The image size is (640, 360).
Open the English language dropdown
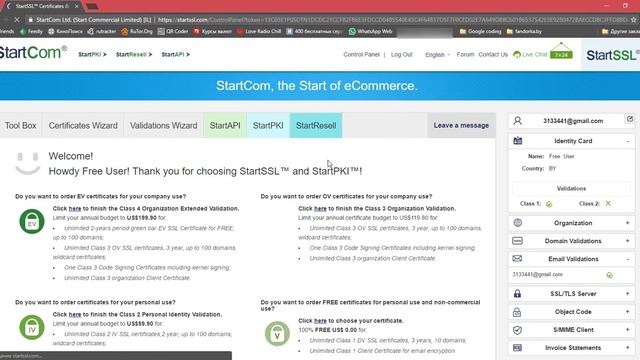438,55
